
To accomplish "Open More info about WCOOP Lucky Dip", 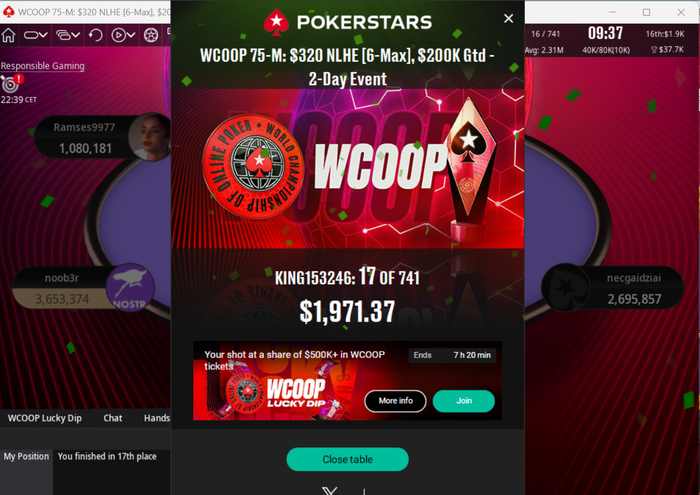I will click(396, 401).
